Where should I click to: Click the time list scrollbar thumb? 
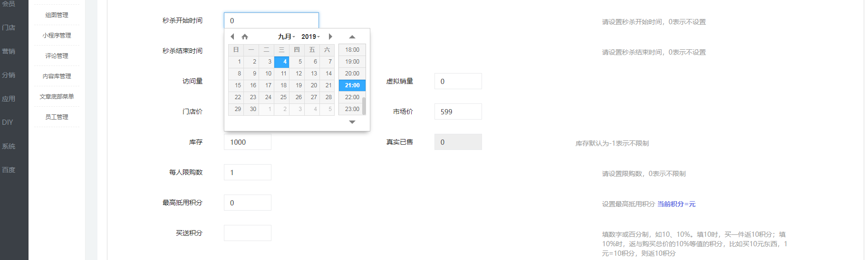[x=364, y=106]
